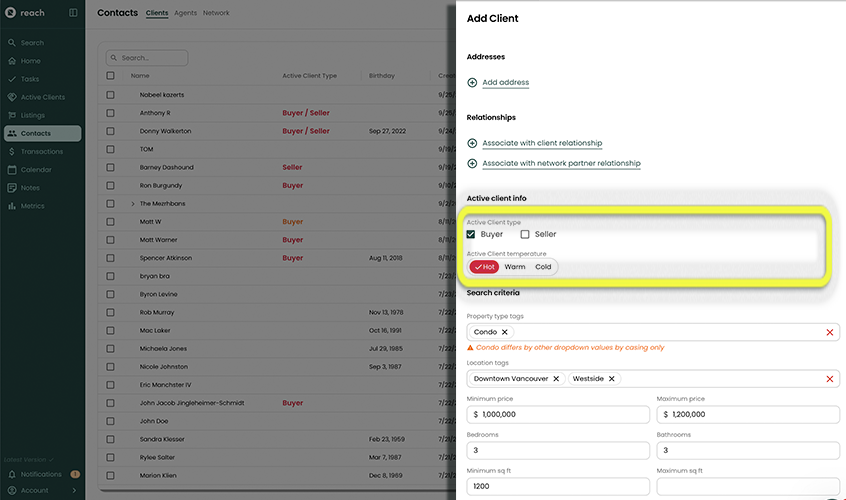Open the Property type tags dropdown
Screen dimensions: 846x500
pos(660,332)
